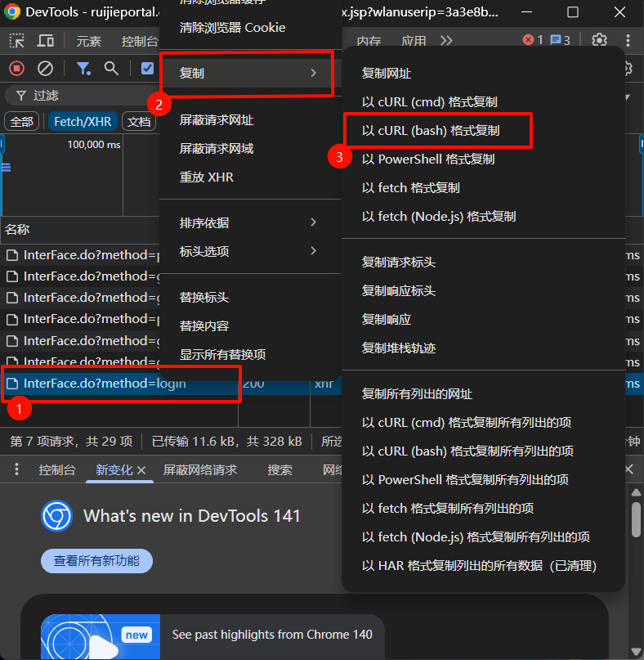Image resolution: width=644 pixels, height=660 pixels.
Task: Open DevTools settings gear
Action: (599, 41)
